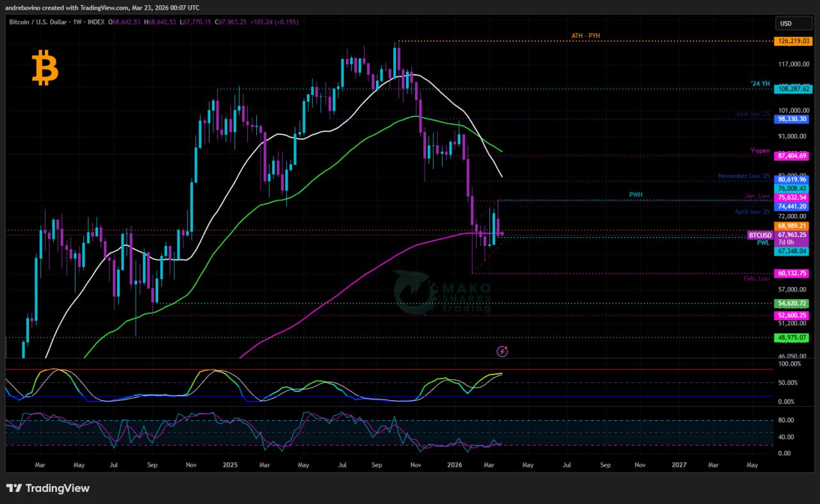
Task: Click the 68,989.21 orange price label
Action: (x=792, y=226)
